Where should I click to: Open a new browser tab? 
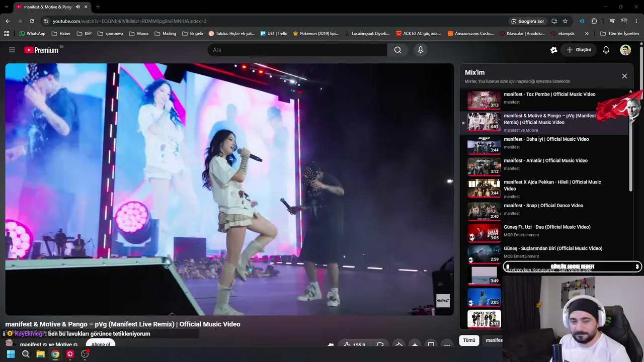pyautogui.click(x=98, y=7)
